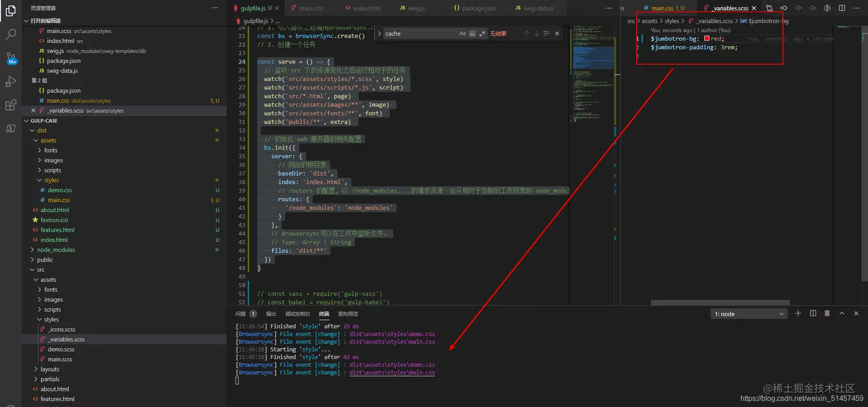Click styles breadcrumb in right editor

coord(672,21)
